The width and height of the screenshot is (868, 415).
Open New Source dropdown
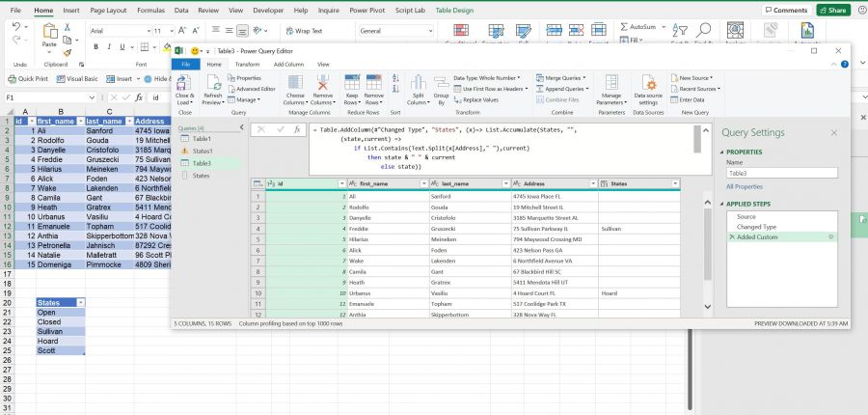(692, 78)
